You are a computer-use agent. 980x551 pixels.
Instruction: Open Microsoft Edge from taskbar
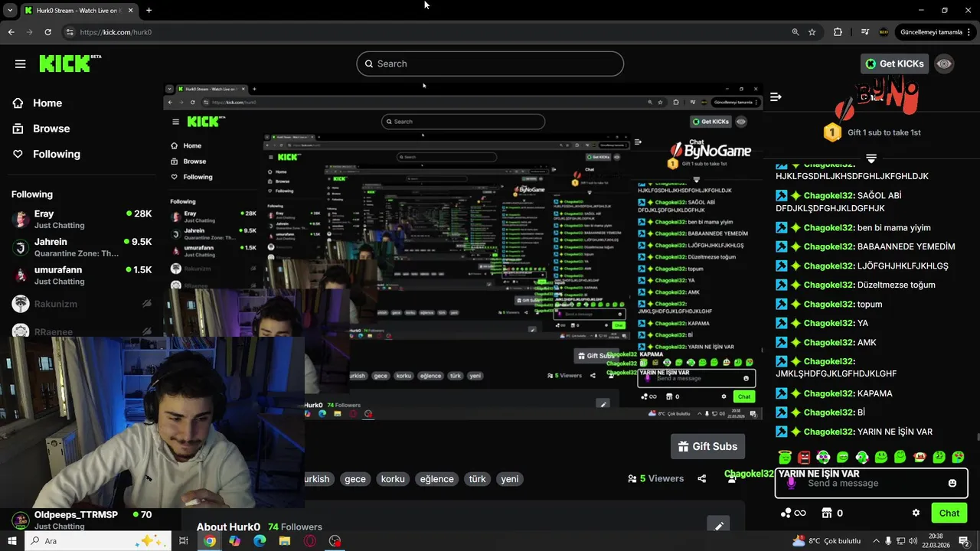click(x=260, y=541)
